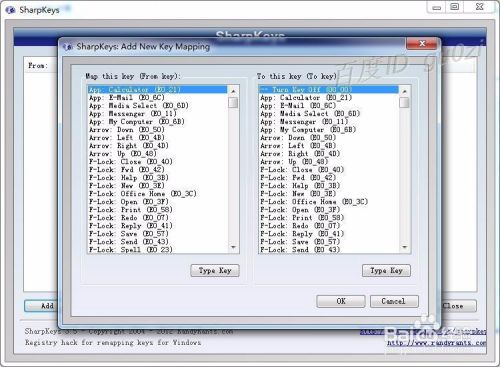
Task: Select Arrow: Right (E0_4D) in From list
Action: pos(158,146)
